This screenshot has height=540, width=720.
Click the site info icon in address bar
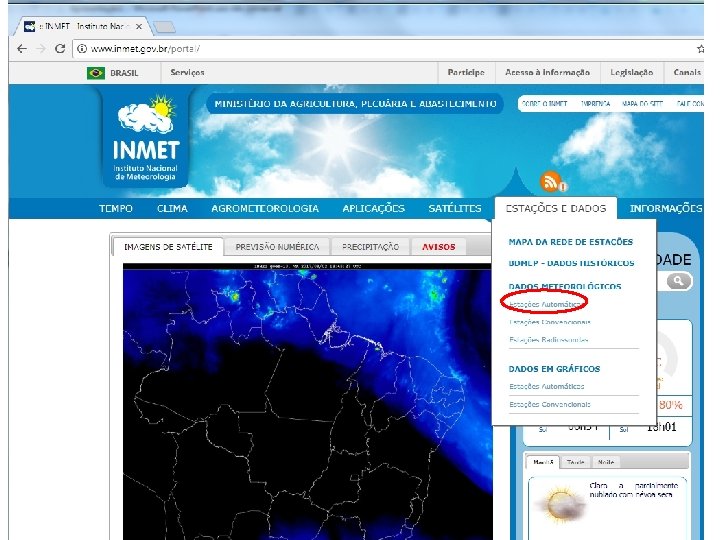(82, 49)
